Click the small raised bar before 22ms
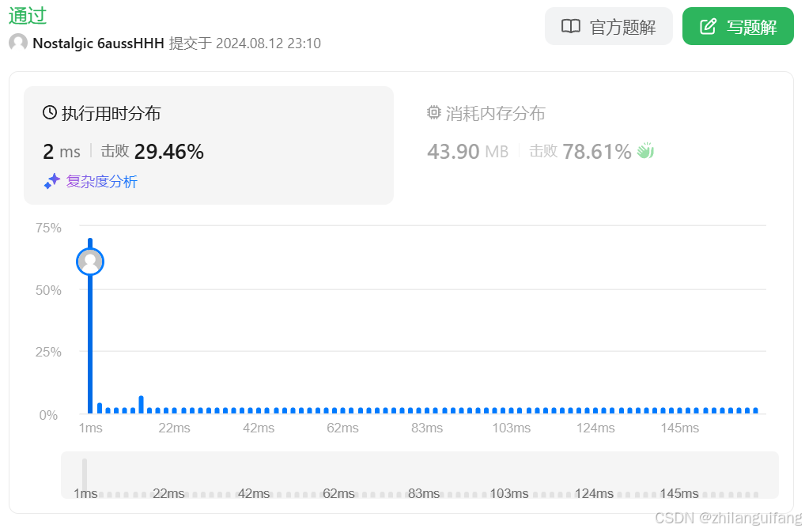The height and width of the screenshot is (532, 805). [142, 405]
